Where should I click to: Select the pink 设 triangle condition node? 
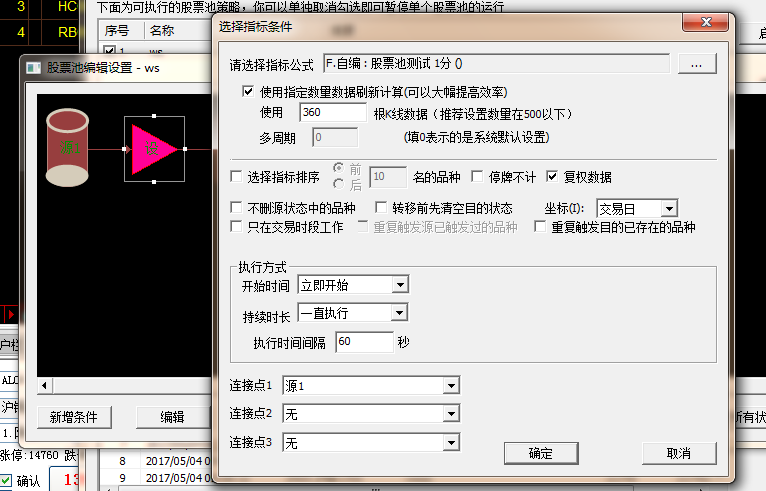(x=154, y=149)
